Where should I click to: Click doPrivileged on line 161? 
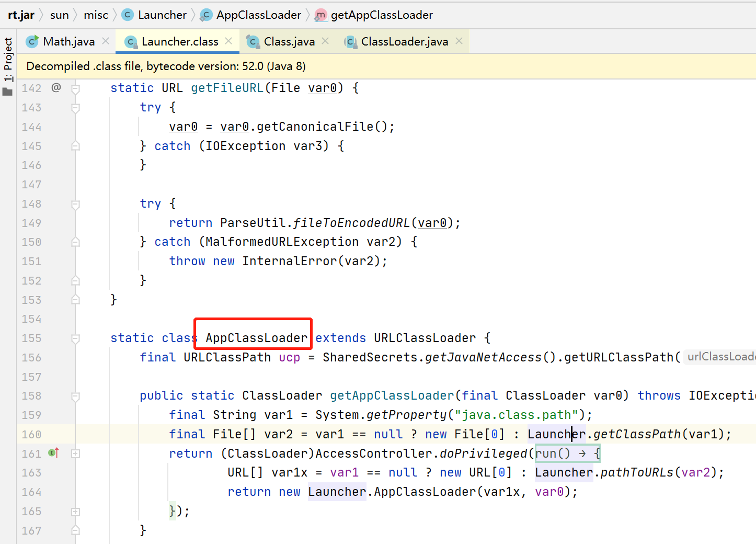(x=484, y=454)
